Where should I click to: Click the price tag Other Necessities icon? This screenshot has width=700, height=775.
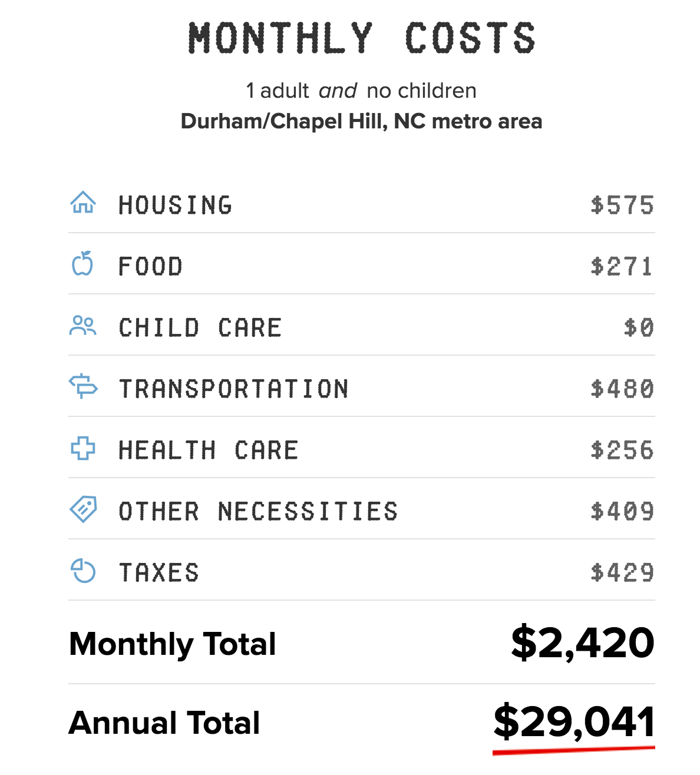[x=83, y=509]
